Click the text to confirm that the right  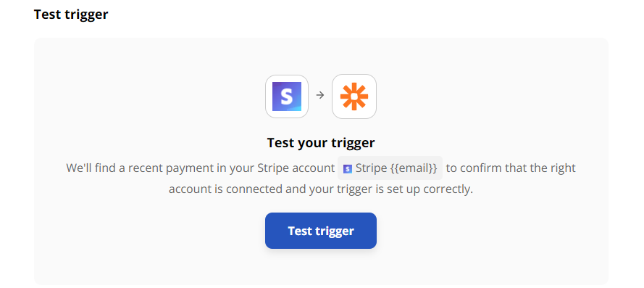(x=511, y=168)
